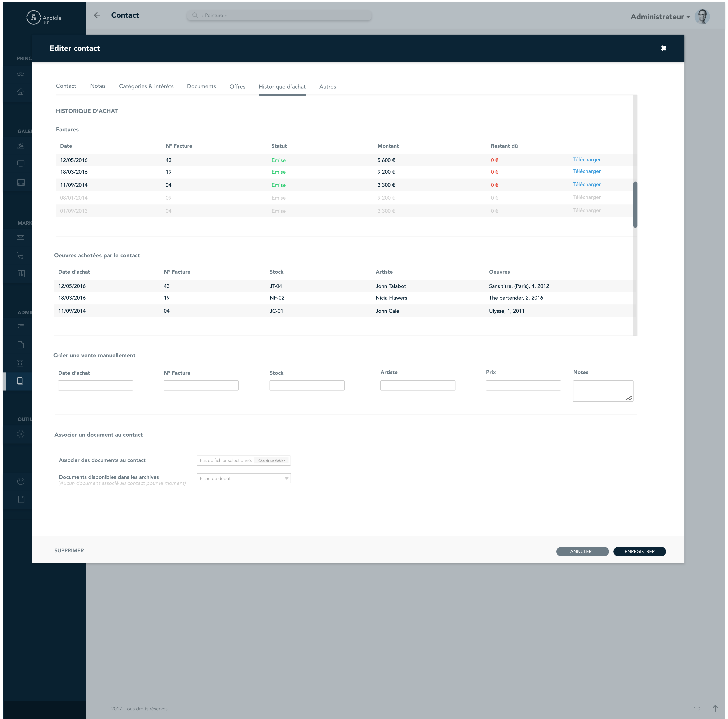Click Télécharger for 08/01/2014 invoice
The image size is (728, 719).
point(587,197)
